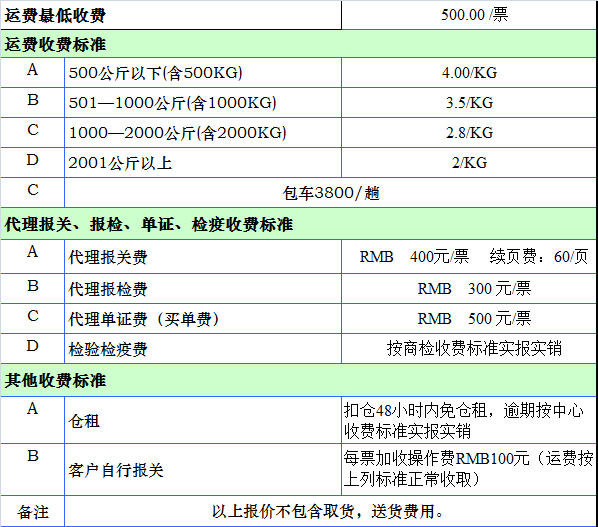Click the '每票加收操作费RMB100元' description cell
Image resolution: width=598 pixels, height=527 pixels.
pos(469,470)
